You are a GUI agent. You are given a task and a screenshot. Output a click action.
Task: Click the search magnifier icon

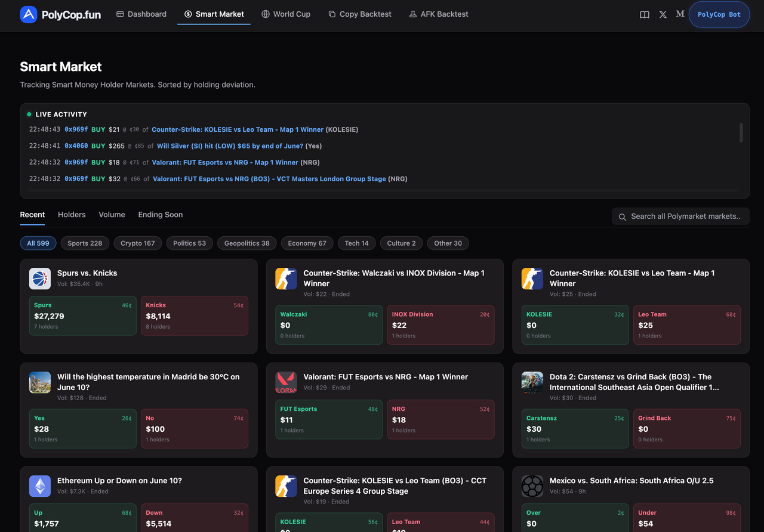click(623, 217)
